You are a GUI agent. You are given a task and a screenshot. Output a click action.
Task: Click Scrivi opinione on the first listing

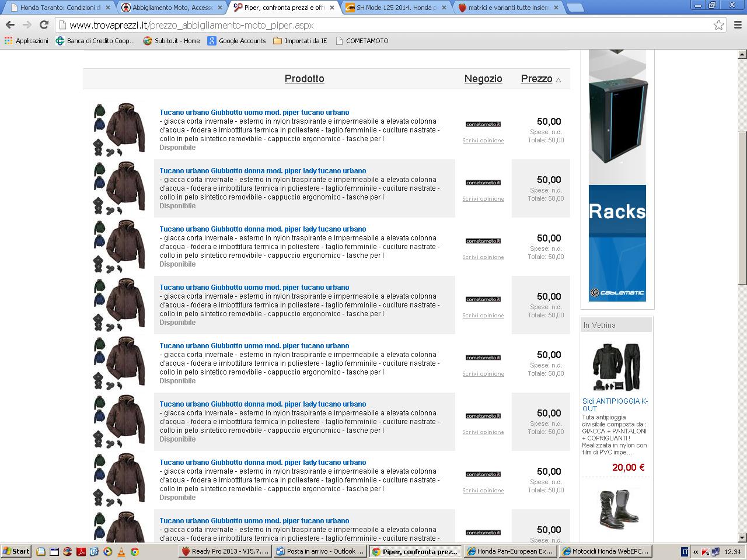483,141
